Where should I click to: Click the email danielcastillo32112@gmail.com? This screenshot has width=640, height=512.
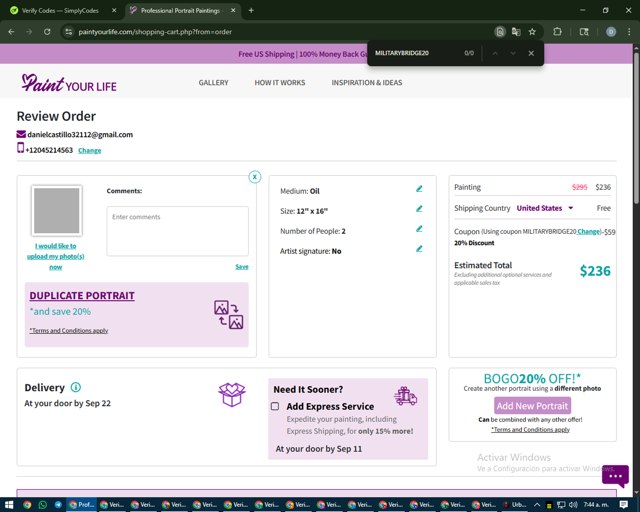pos(80,134)
